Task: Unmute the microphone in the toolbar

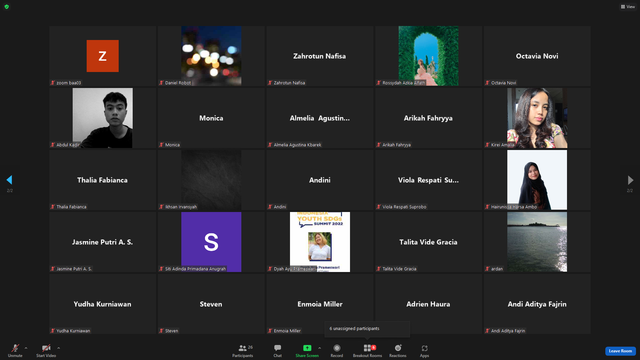Action: 15,350
